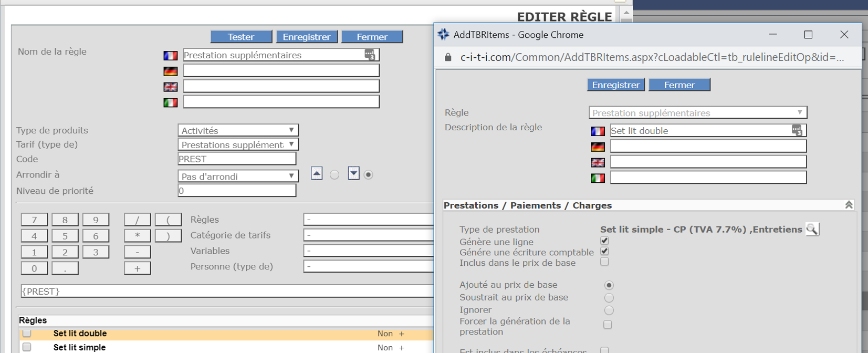The width and height of the screenshot is (868, 353).
Task: Click the round-down arrow icon
Action: tap(353, 173)
